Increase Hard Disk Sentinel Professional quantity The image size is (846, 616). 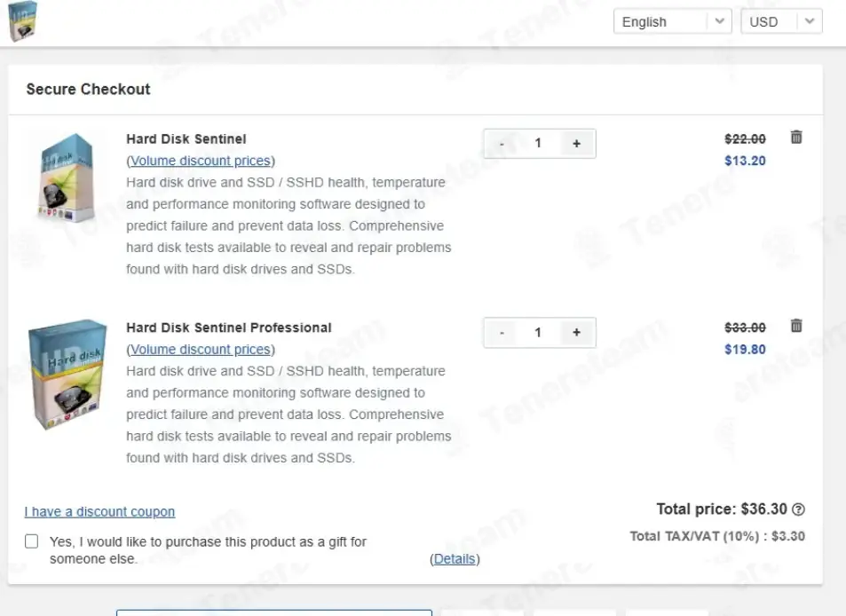[x=576, y=332]
